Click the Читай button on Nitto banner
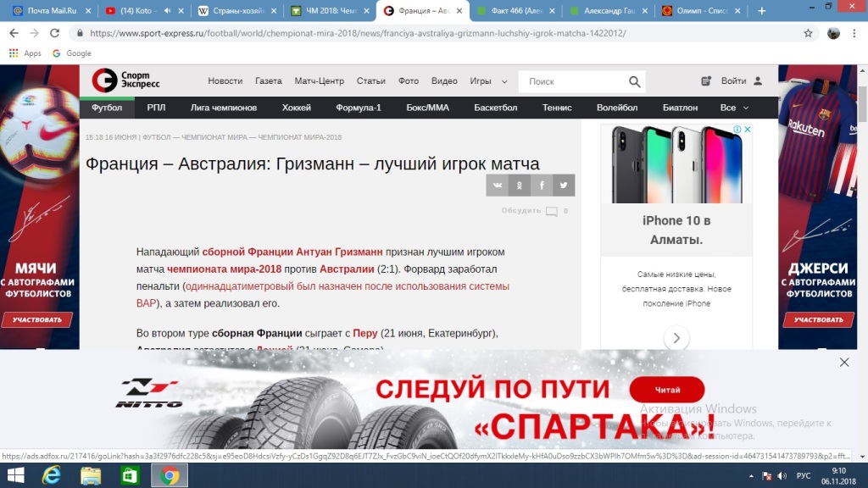 click(667, 390)
